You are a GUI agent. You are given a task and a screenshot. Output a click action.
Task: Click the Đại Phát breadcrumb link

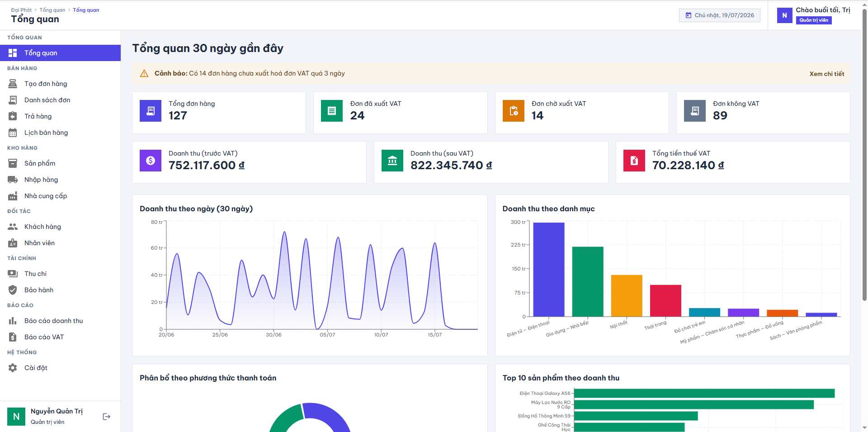coord(21,10)
